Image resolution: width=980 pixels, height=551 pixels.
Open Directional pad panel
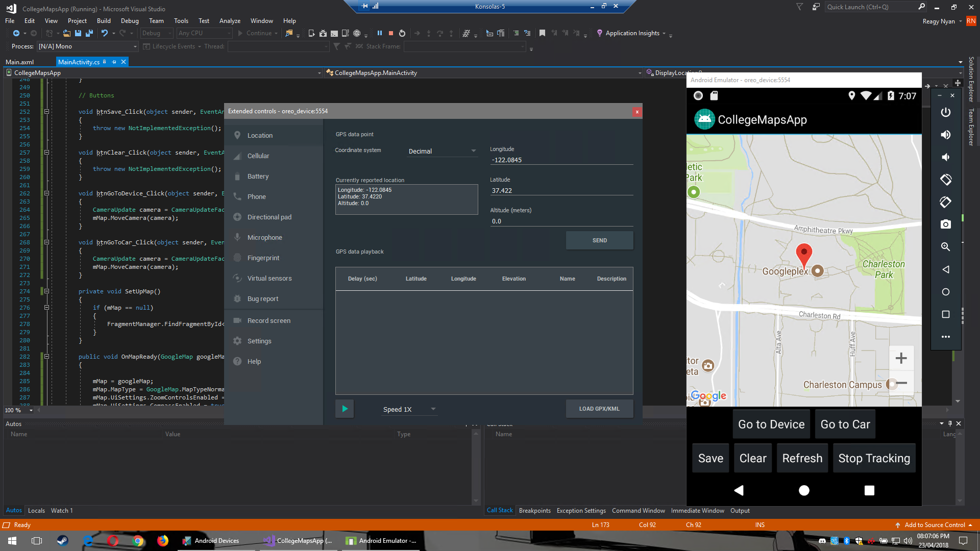[x=274, y=217]
